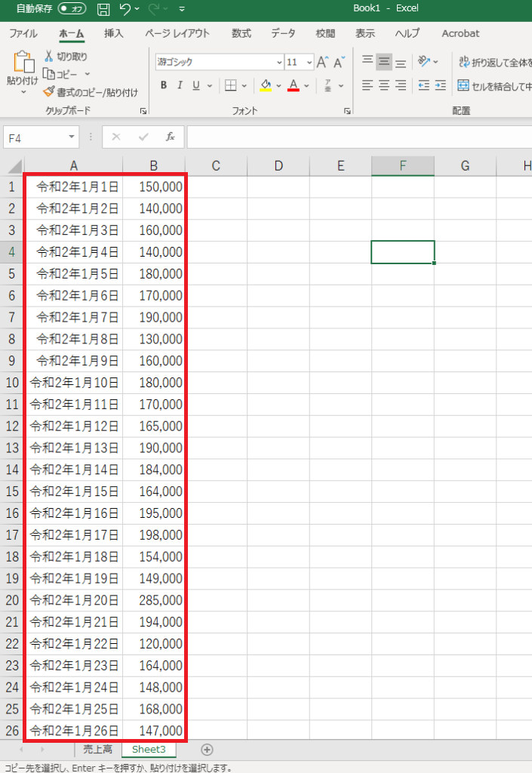Add a new sheet with plus button

click(207, 749)
